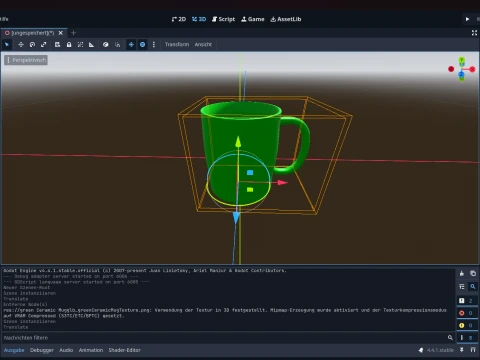Viewport: 480px width, 360px height.
Task: Open the Ausgabe bottom panel tab
Action: pos(14,350)
